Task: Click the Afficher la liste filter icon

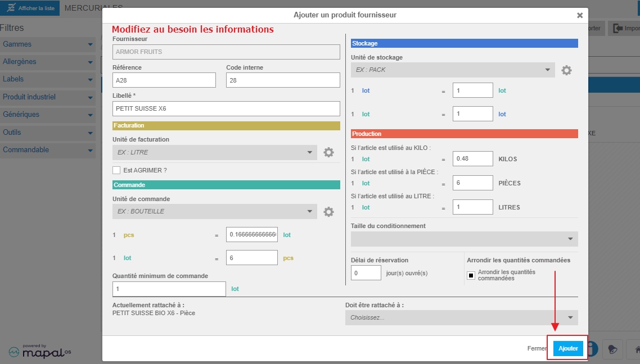Action: (x=11, y=8)
